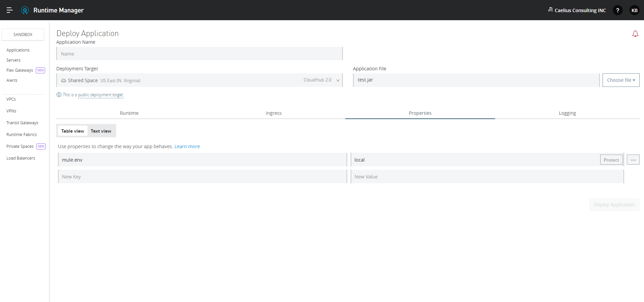The width and height of the screenshot is (644, 302).
Task: Open the three-dot options for mule.env row
Action: click(x=633, y=160)
